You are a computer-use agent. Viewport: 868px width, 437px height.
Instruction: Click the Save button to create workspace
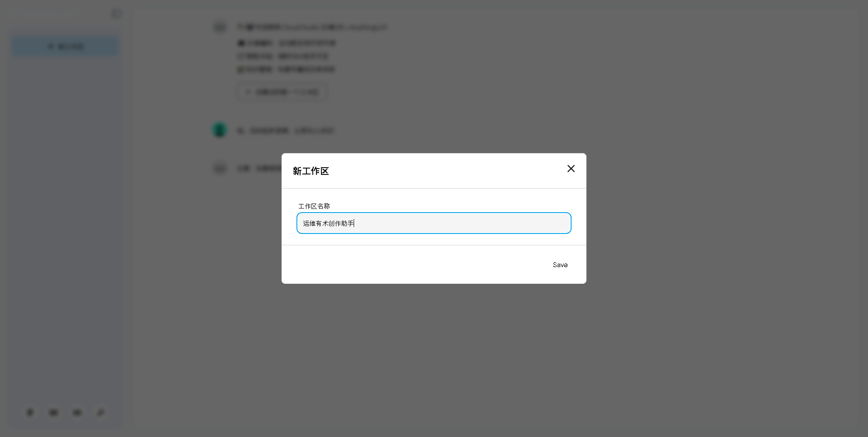click(560, 264)
